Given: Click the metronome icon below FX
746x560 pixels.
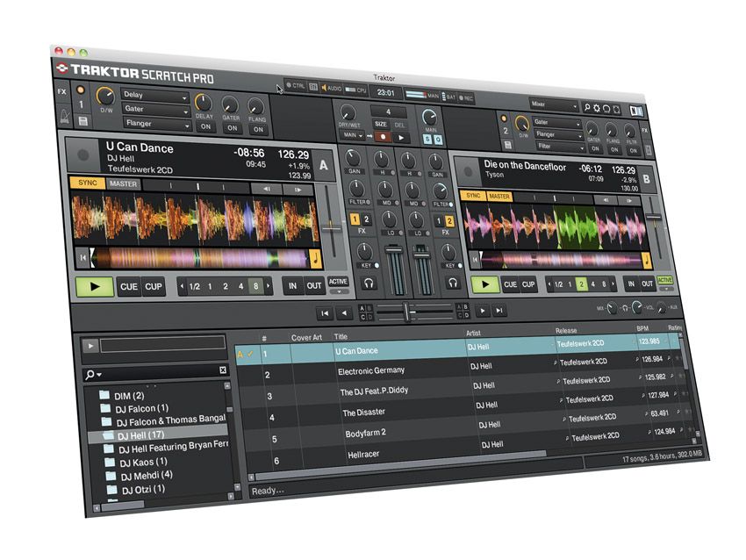Looking at the screenshot, I should [x=64, y=116].
